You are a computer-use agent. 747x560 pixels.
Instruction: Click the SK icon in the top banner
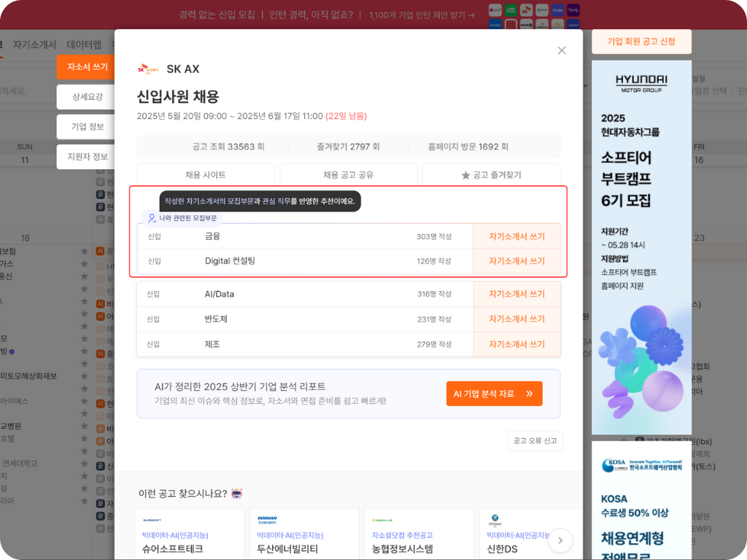click(527, 10)
